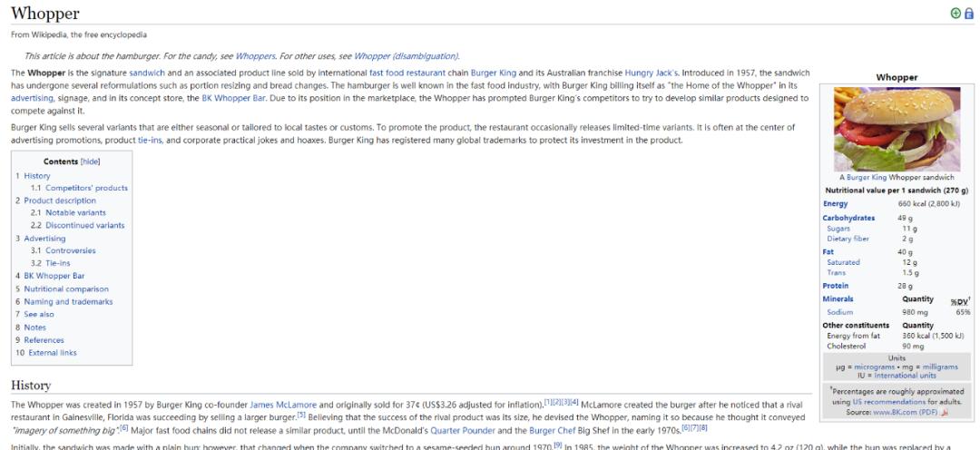The height and width of the screenshot is (450, 980).
Task: Click citation [8] after early 1970s
Action: (703, 427)
